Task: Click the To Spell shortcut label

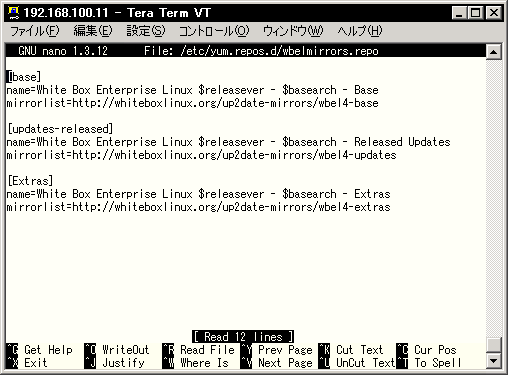Action: [x=438, y=363]
